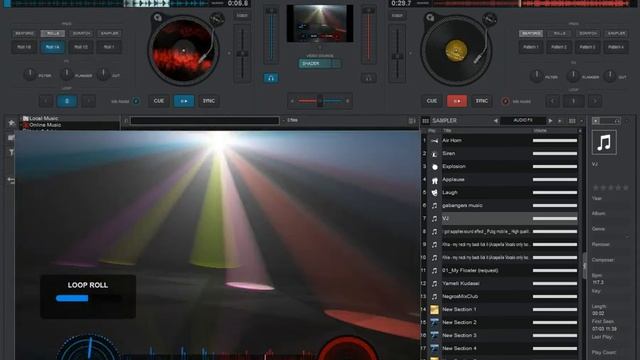Trigger the Applause sample icon
Screen dimensions: 640x360
tap(435, 180)
